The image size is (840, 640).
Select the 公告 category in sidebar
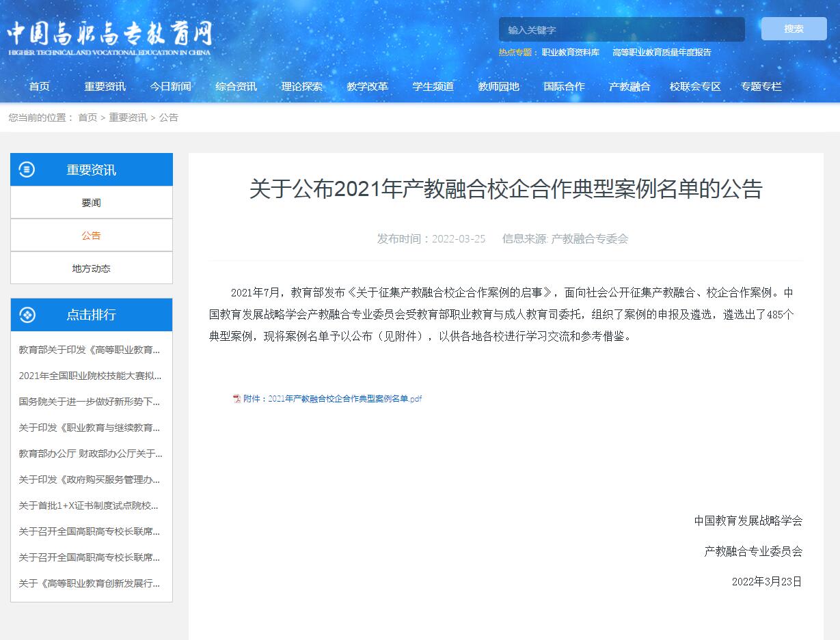tap(91, 235)
